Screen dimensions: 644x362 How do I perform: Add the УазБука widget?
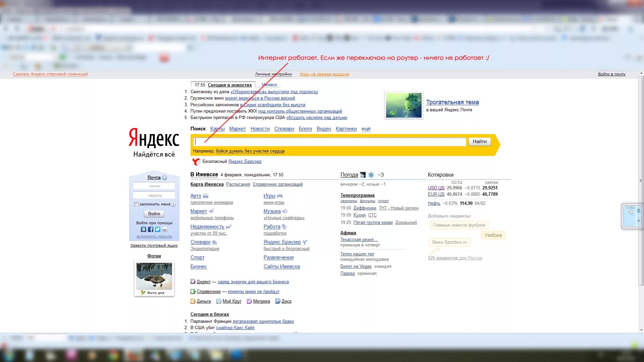click(x=493, y=235)
